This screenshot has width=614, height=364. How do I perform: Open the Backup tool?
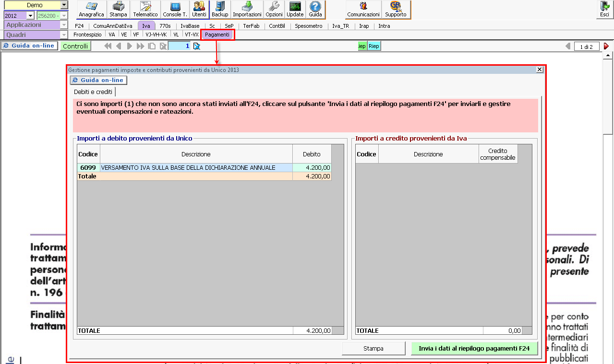[220, 9]
